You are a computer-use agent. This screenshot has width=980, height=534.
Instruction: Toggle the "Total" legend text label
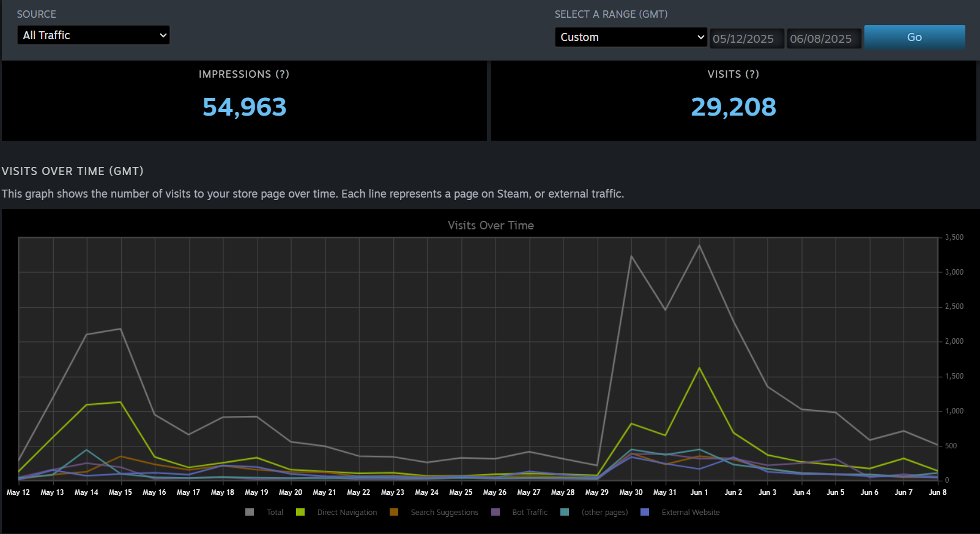pyautogui.click(x=275, y=513)
